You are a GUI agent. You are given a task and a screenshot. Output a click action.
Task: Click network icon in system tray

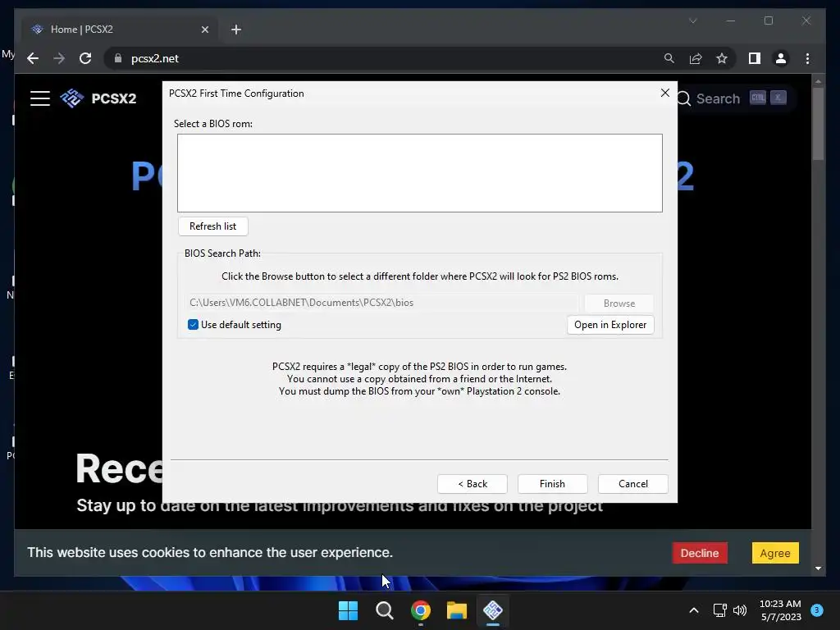[x=719, y=610]
